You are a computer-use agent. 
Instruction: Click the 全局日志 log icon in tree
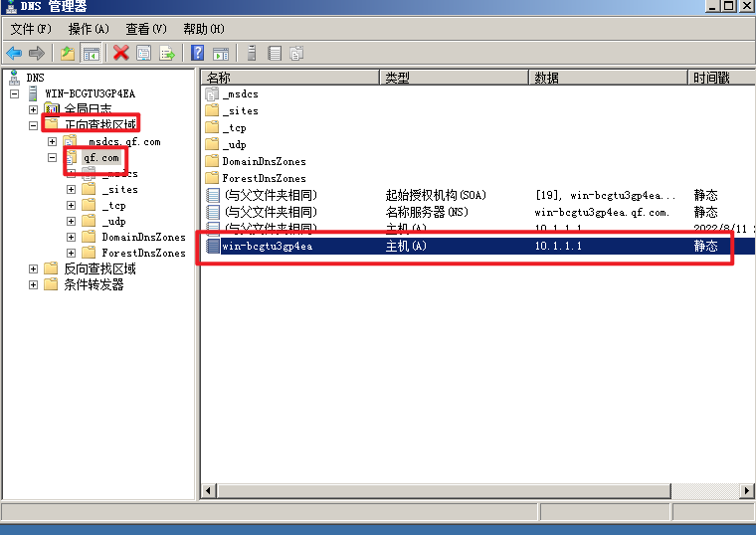click(52, 109)
